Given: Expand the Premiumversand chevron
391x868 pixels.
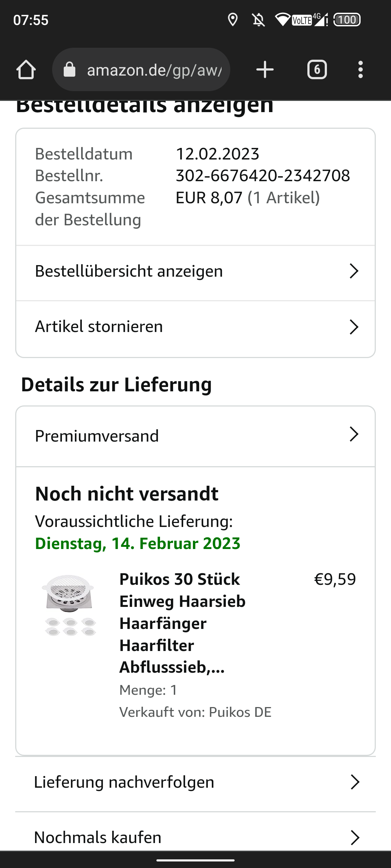Looking at the screenshot, I should pyautogui.click(x=354, y=434).
